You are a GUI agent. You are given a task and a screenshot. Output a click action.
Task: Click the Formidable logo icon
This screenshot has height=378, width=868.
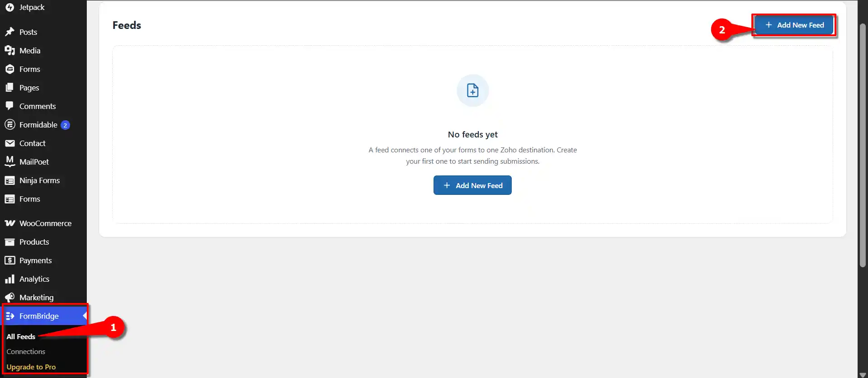click(9, 124)
